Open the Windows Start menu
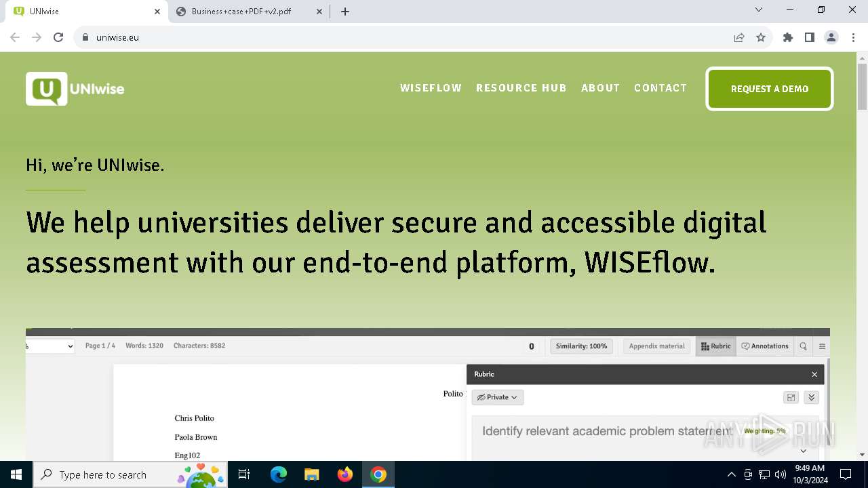 [x=16, y=474]
